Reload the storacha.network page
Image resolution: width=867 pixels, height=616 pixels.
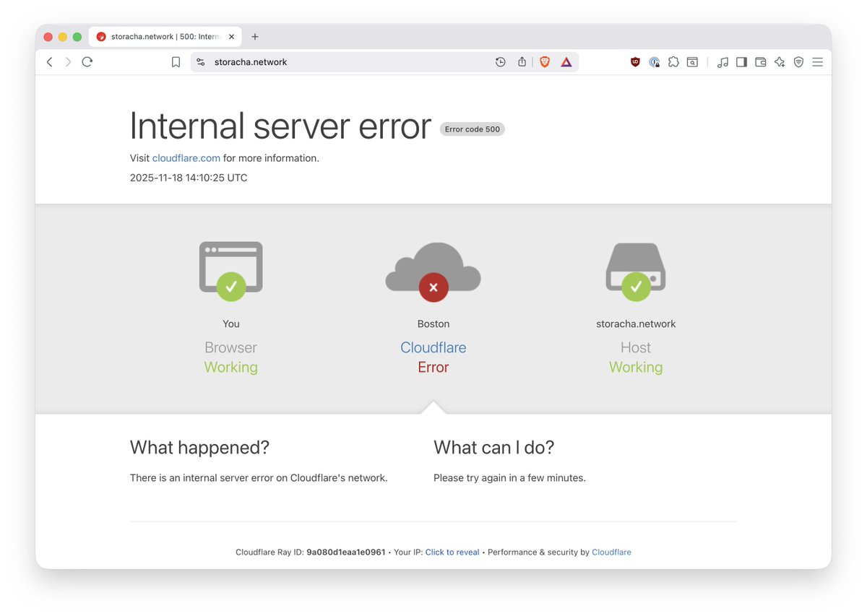click(87, 62)
